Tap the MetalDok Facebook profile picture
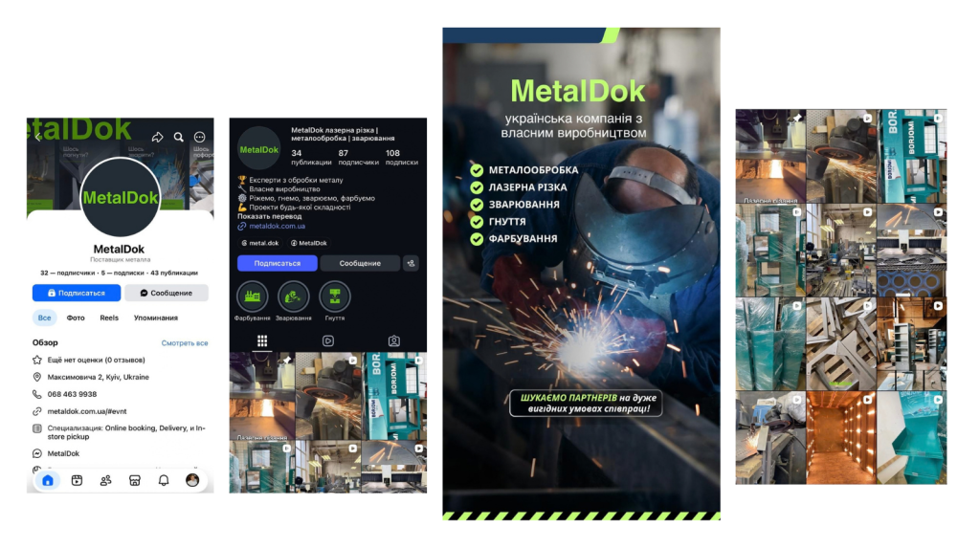This screenshot has width=980, height=548. click(x=120, y=197)
